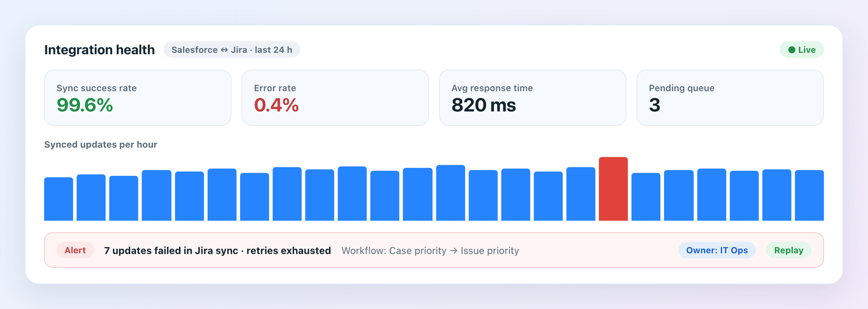Image resolution: width=868 pixels, height=309 pixels.
Task: Click the 820 ms value
Action: pos(483,105)
